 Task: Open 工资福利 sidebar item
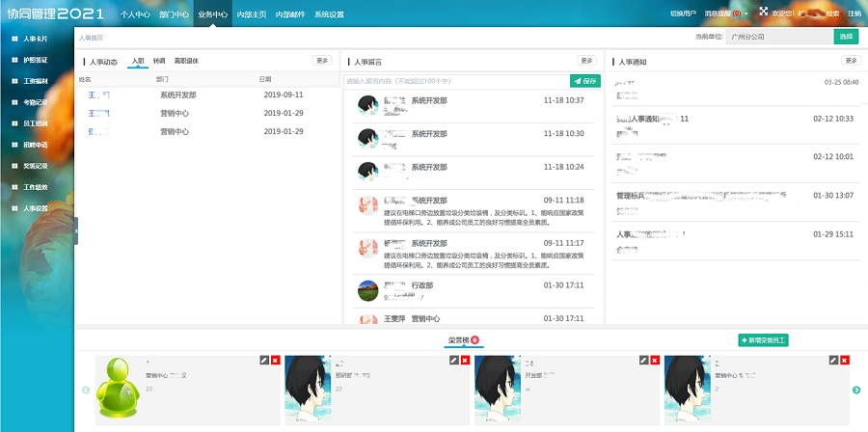(35, 81)
